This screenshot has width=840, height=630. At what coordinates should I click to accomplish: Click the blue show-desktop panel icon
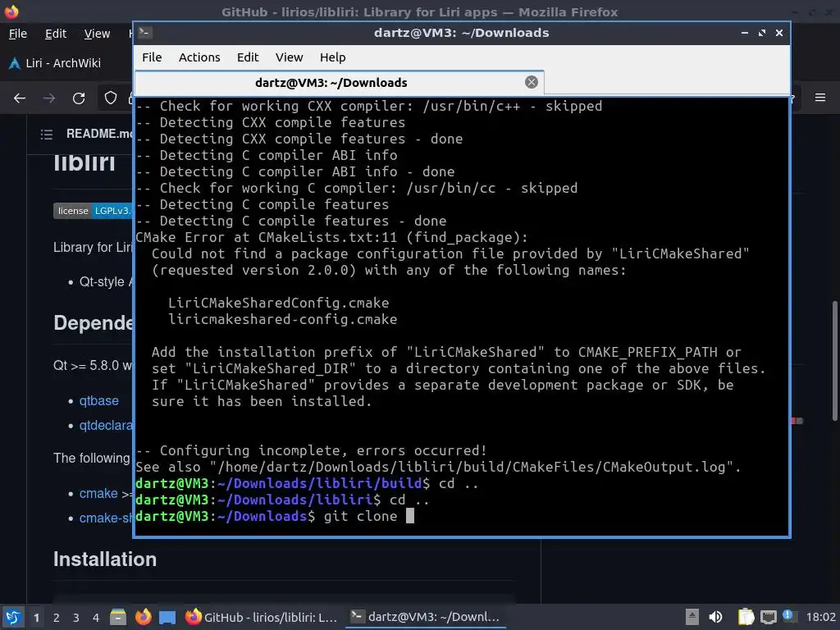[x=167, y=617]
